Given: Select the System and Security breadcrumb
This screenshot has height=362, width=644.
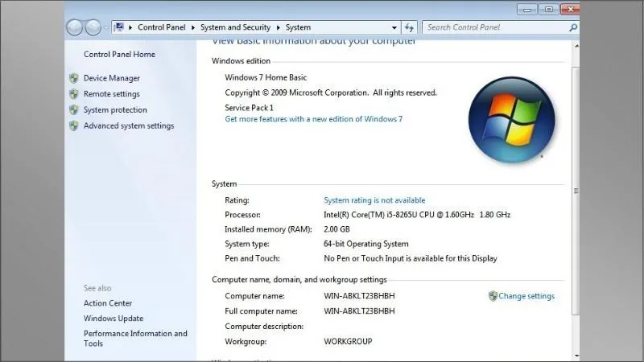Looking at the screenshot, I should (x=235, y=27).
